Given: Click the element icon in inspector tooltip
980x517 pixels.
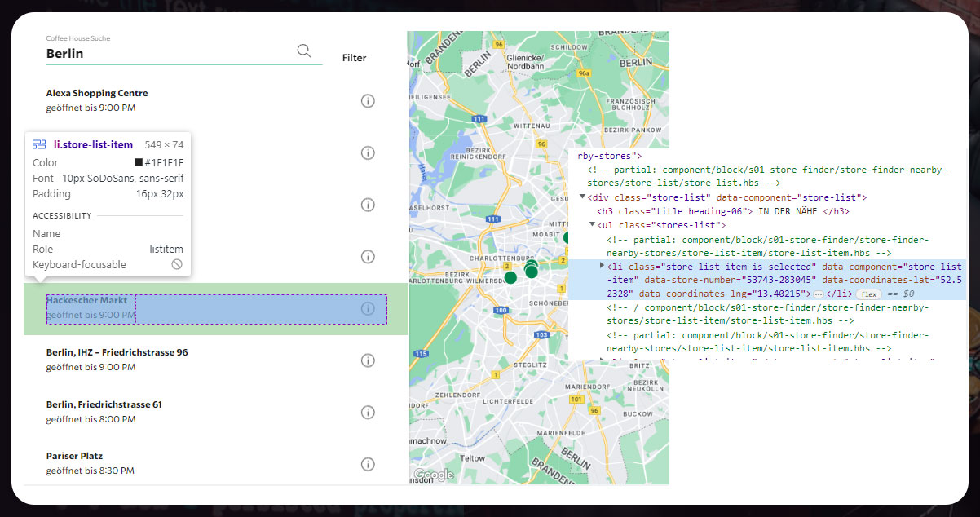Looking at the screenshot, I should (x=39, y=144).
